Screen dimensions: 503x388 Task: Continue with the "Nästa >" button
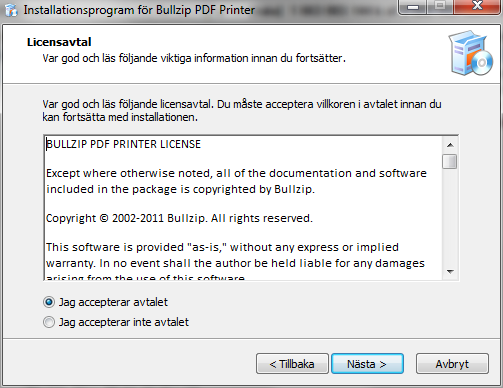(367, 364)
